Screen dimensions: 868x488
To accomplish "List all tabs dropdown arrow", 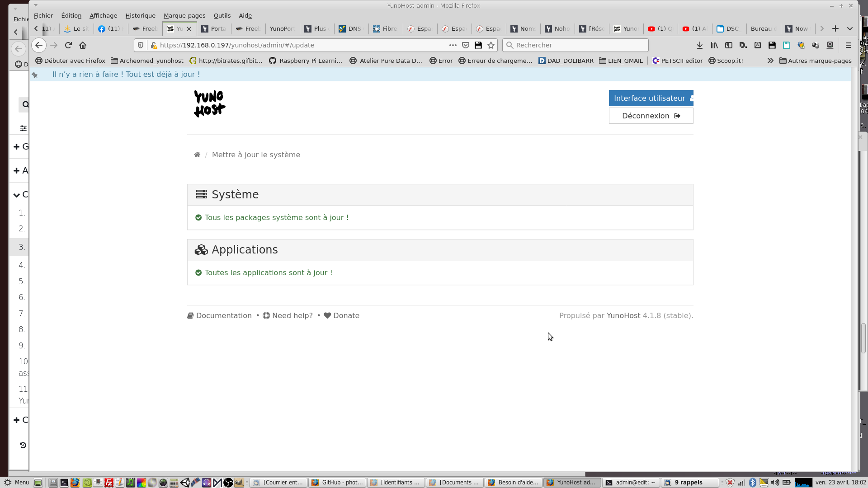I will [x=850, y=28].
